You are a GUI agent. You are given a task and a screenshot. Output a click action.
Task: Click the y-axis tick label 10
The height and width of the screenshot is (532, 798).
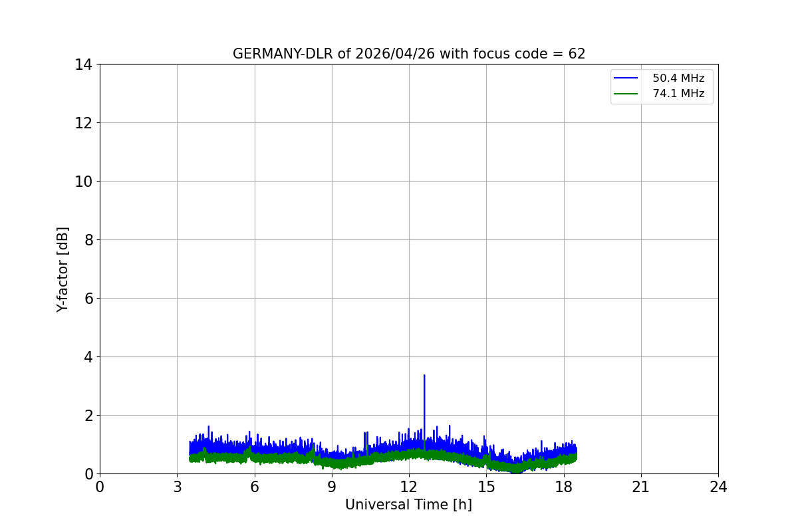coord(84,182)
